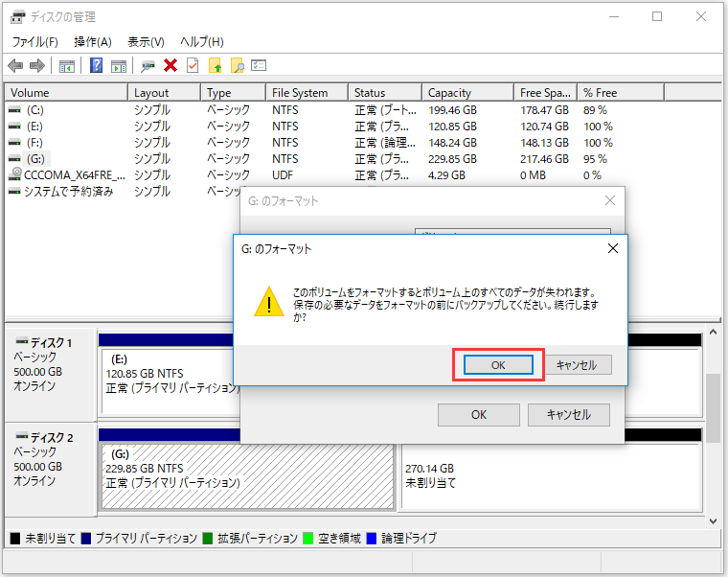Select the 270.14 GB 未割り当て region
The width and height of the screenshot is (728, 577).
click(x=551, y=476)
